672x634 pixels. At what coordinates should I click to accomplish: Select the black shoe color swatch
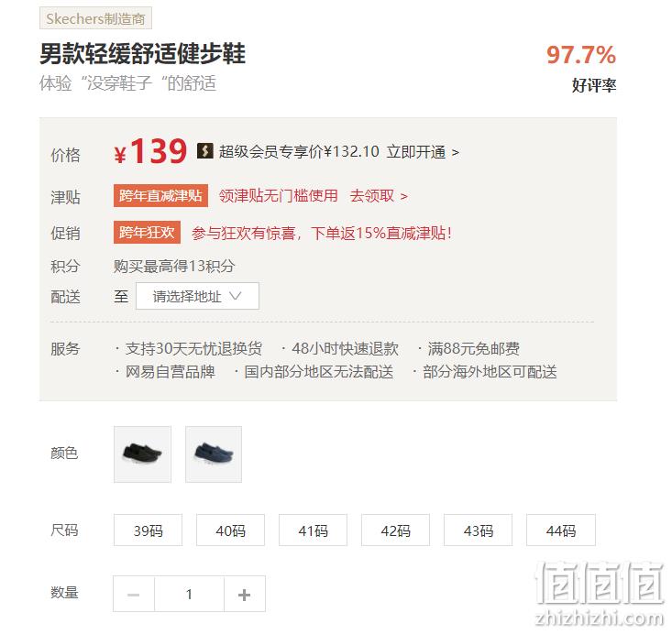pos(142,454)
